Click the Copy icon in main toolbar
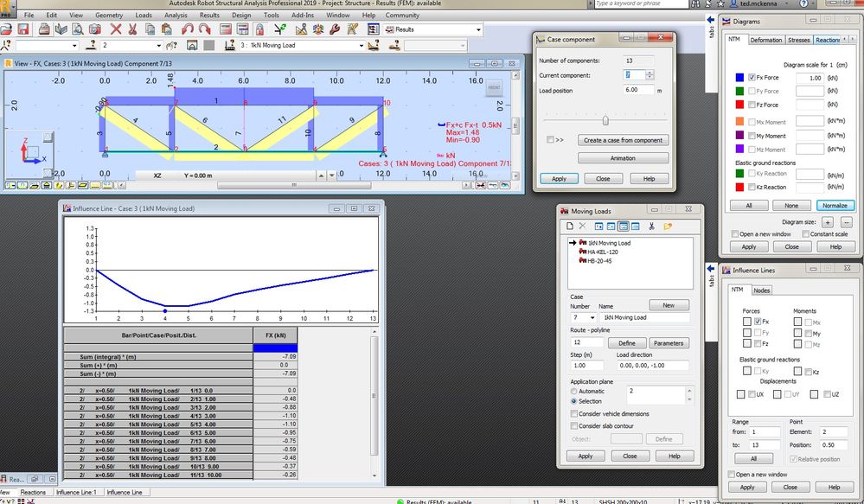 click(150, 29)
